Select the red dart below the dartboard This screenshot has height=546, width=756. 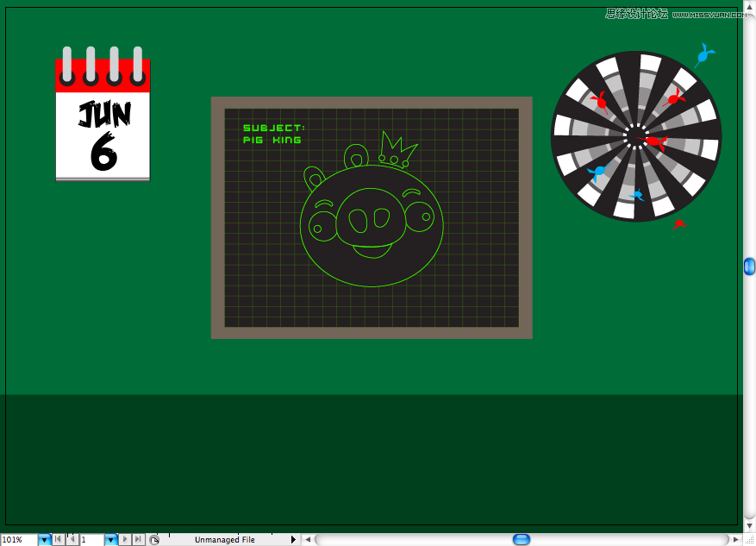coord(679,223)
